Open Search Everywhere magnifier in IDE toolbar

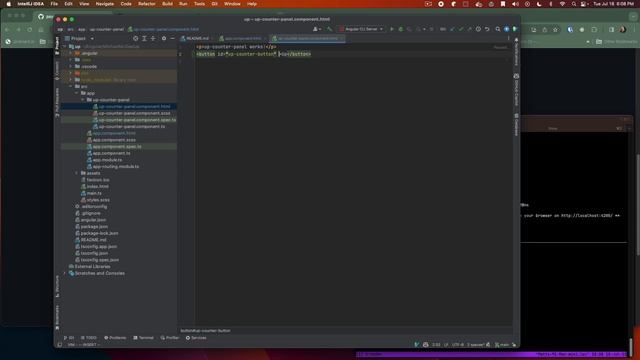[498, 29]
